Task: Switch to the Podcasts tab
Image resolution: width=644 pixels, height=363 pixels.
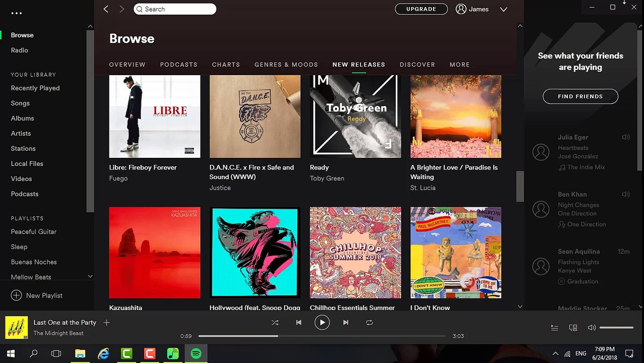Action: (x=179, y=65)
